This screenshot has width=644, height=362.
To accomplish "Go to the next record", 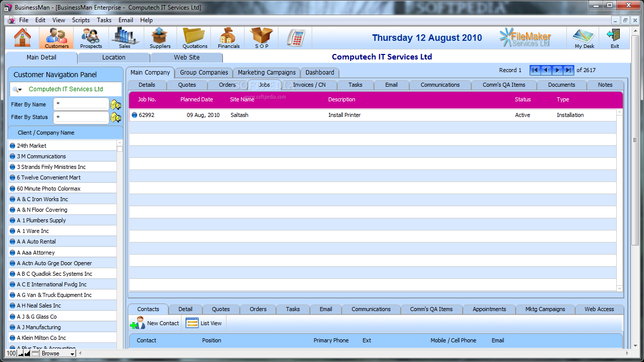I will 557,70.
